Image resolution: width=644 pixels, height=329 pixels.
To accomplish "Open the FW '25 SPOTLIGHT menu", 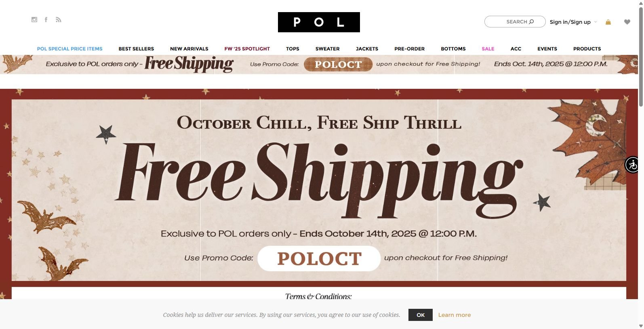I will [247, 48].
